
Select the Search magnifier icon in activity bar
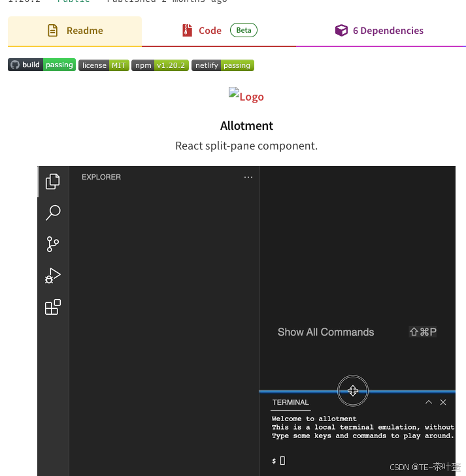click(x=53, y=212)
